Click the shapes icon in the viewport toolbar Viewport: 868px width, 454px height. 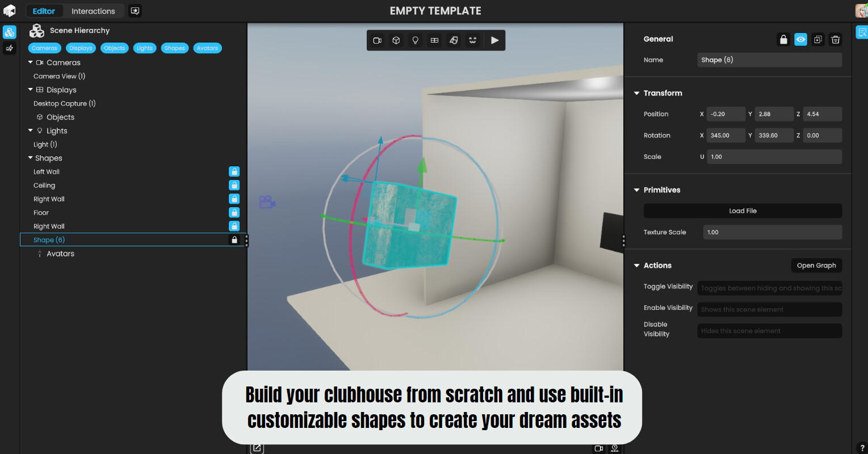454,40
